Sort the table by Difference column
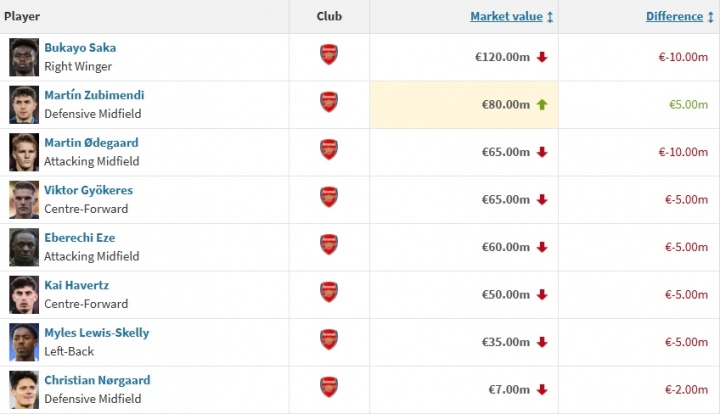Image resolution: width=720 pixels, height=414 pixels. coord(673,17)
